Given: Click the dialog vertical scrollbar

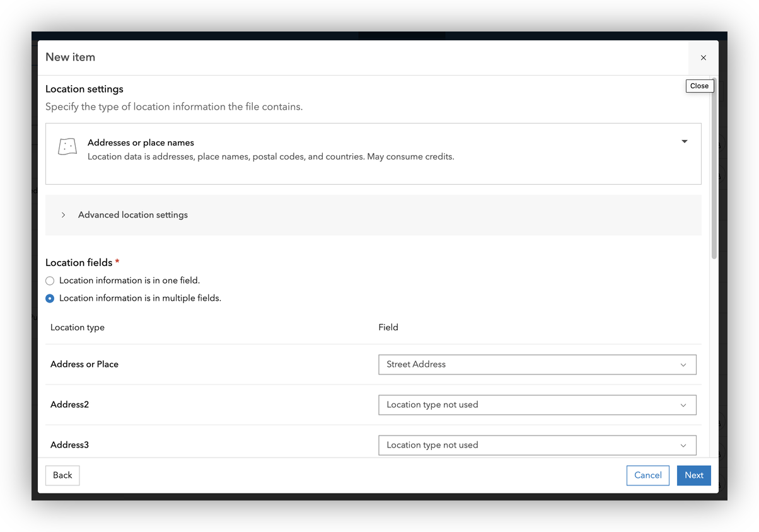Looking at the screenshot, I should click(x=714, y=176).
